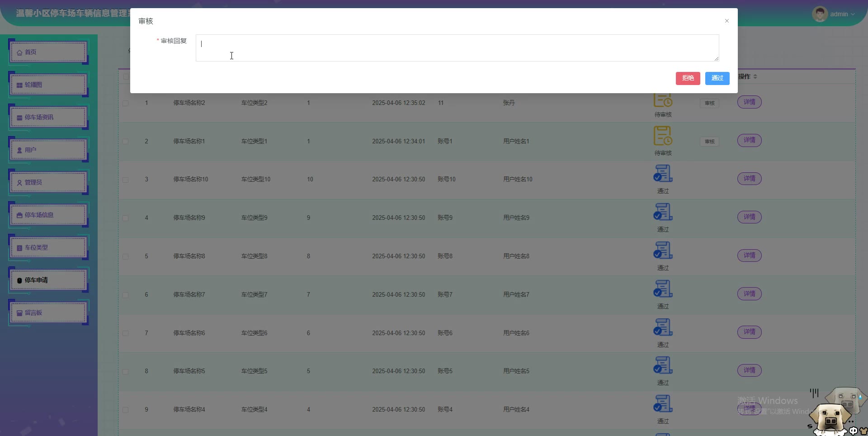Close the 审核 dialog with the X

[x=727, y=21]
